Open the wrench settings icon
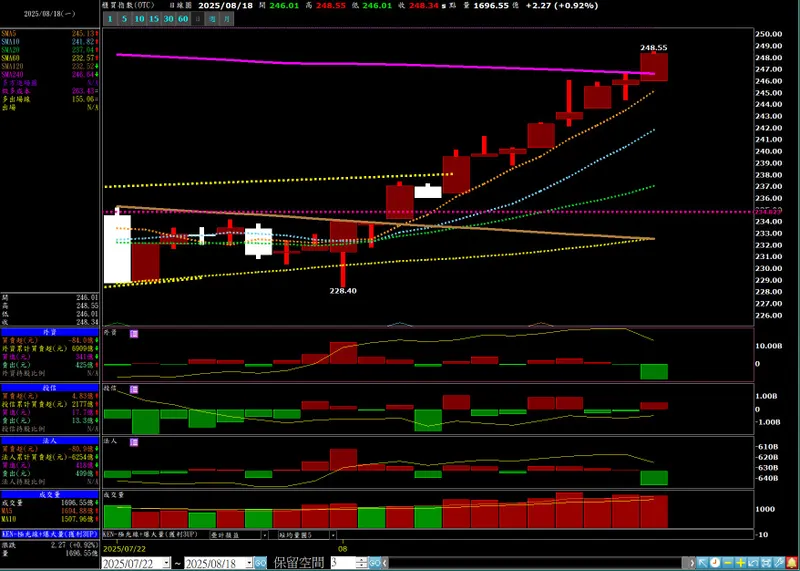This screenshot has height=571, width=800. [779, 563]
